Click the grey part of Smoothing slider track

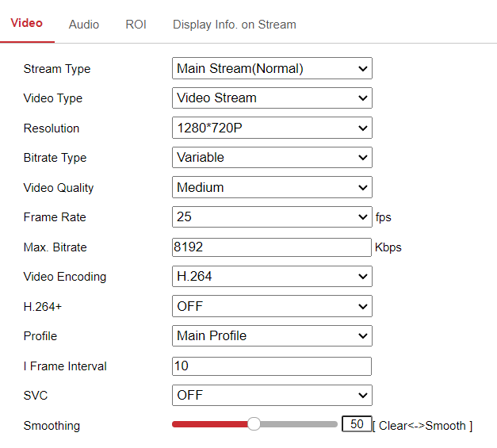click(299, 424)
